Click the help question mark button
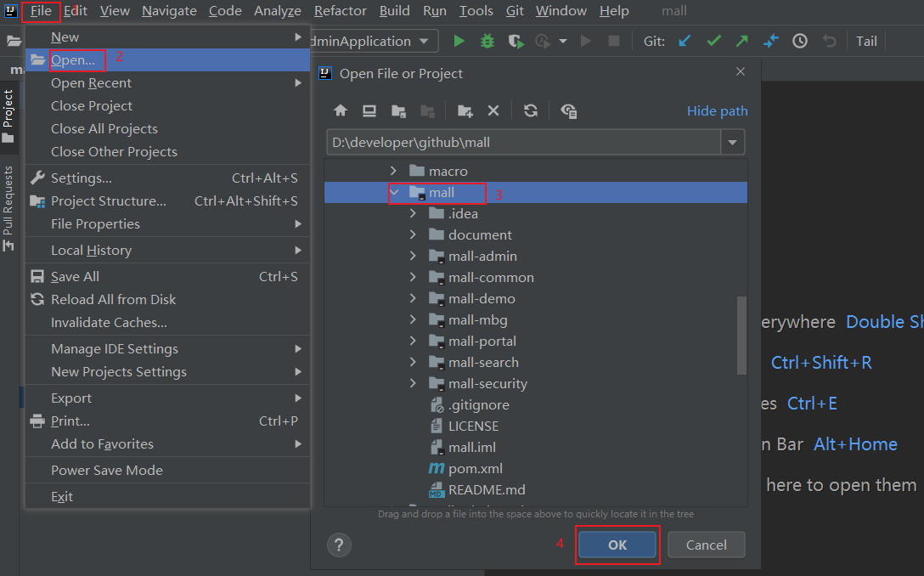Image resolution: width=924 pixels, height=576 pixels. click(x=339, y=545)
